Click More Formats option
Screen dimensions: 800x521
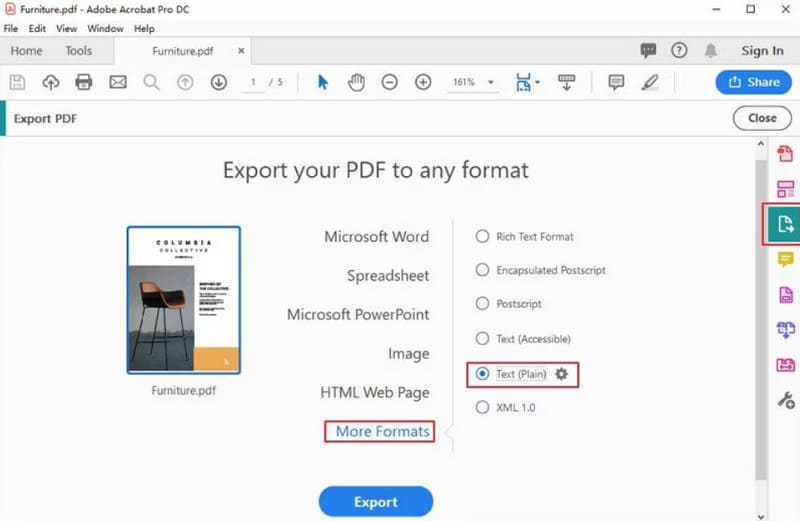(382, 432)
